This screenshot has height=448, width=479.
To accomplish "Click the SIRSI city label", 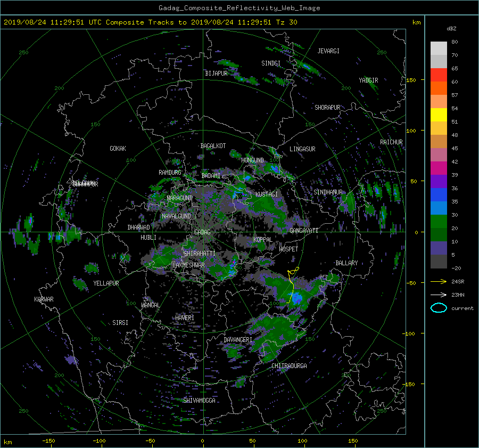I will coord(120,323).
